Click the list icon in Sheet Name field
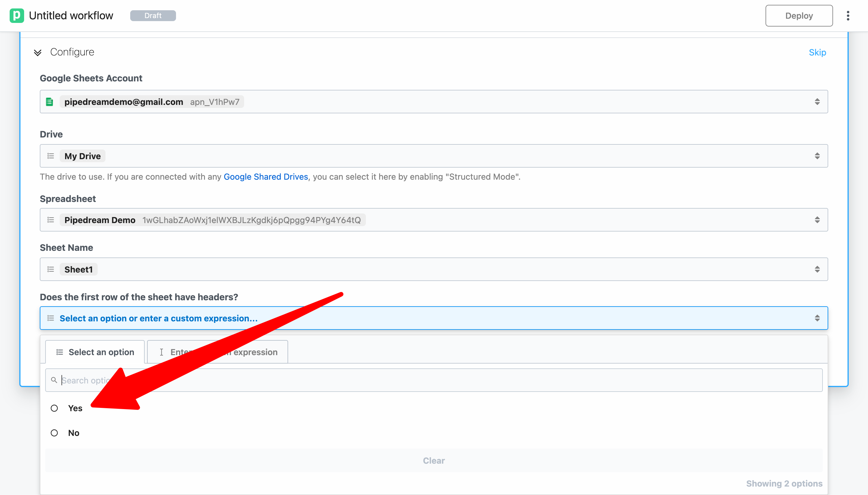868x495 pixels. point(51,269)
